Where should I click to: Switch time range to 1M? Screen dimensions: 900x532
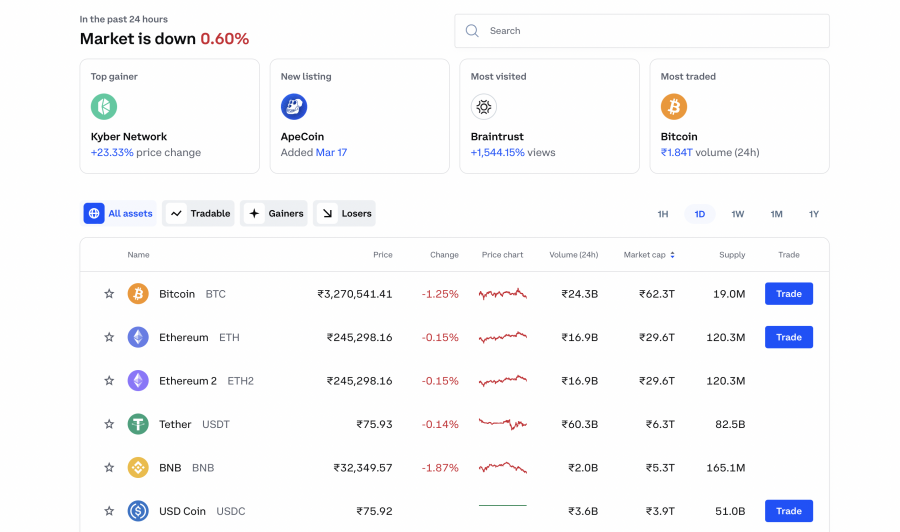[x=776, y=214]
